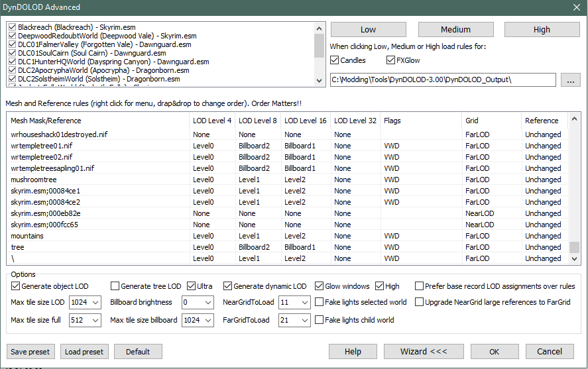The image size is (588, 369).
Task: Confirm with the OK button
Action: [495, 352]
